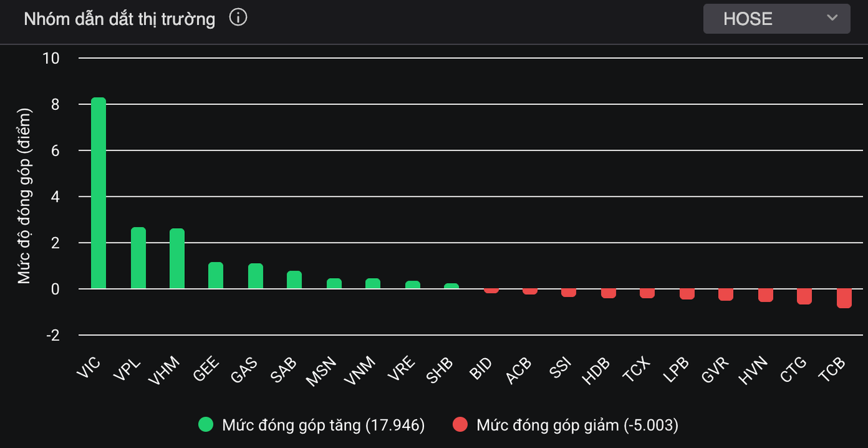Click the GEE green bar

click(x=215, y=276)
